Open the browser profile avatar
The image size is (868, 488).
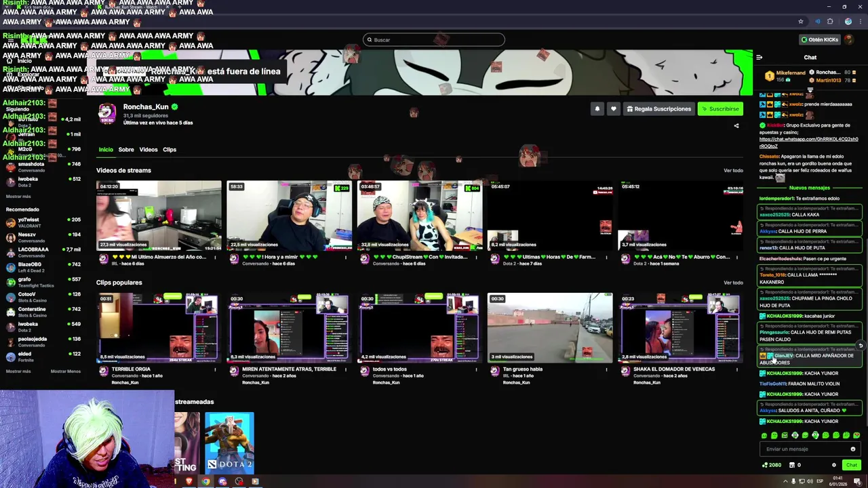(x=848, y=22)
